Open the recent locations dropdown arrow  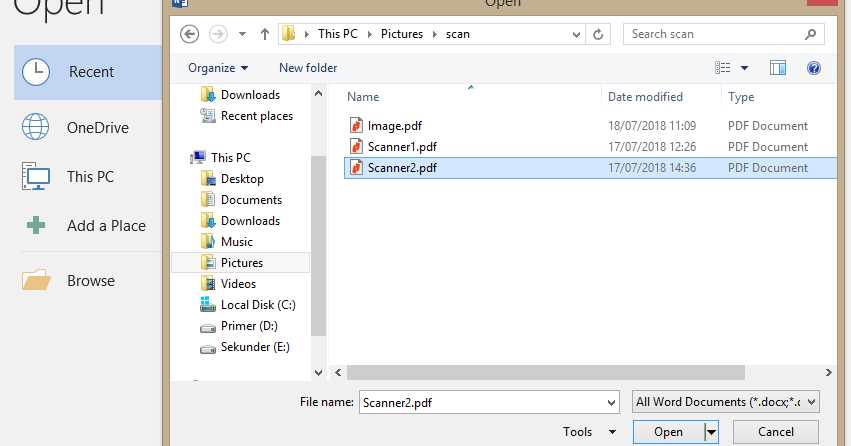(243, 34)
